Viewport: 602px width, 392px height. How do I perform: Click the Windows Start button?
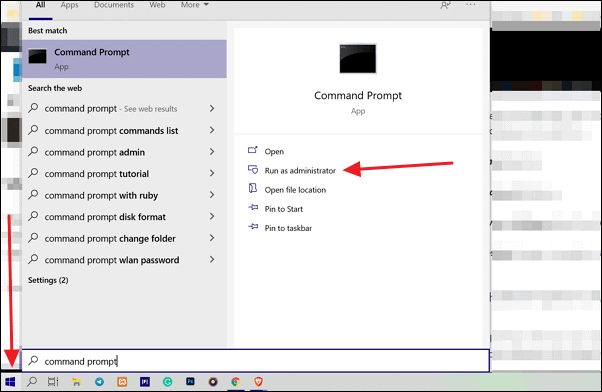point(10,382)
